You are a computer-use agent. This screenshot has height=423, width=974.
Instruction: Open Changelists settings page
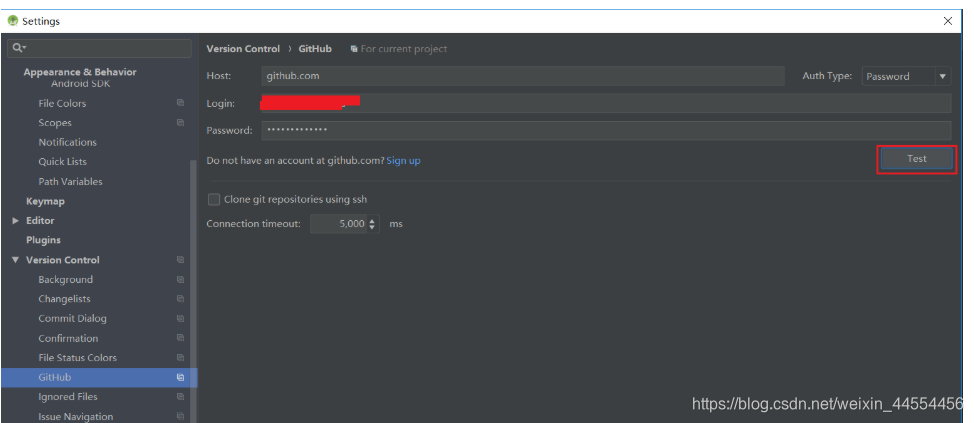point(64,299)
